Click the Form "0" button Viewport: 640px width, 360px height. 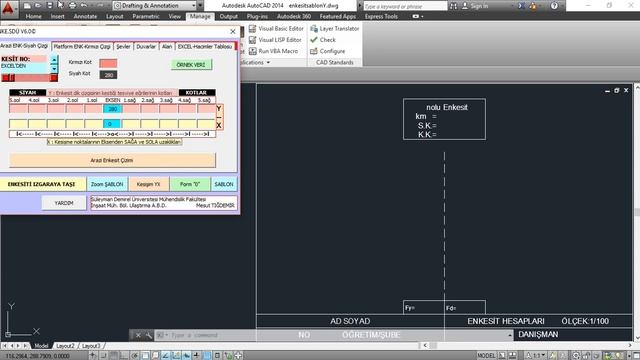coord(189,184)
